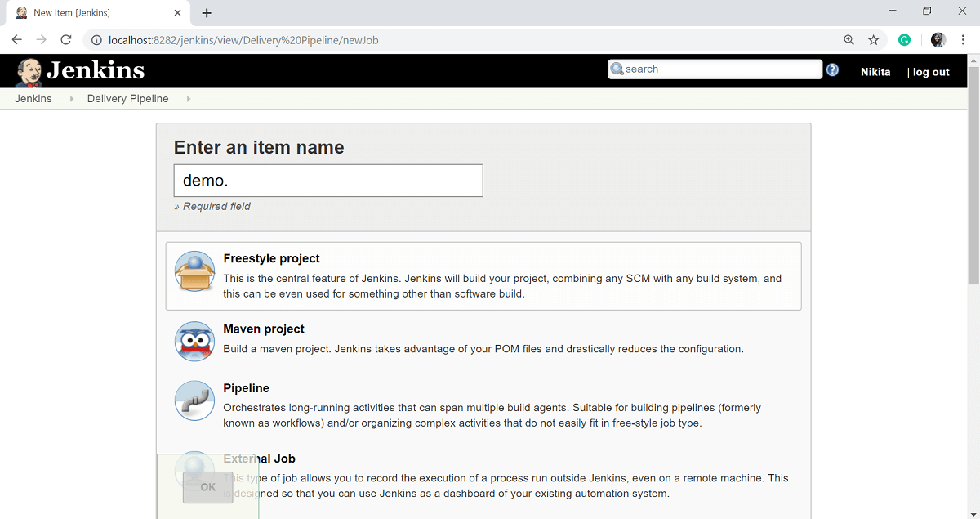
Task: Open the Delivery Pipeline breadcrumb link
Action: coord(128,99)
